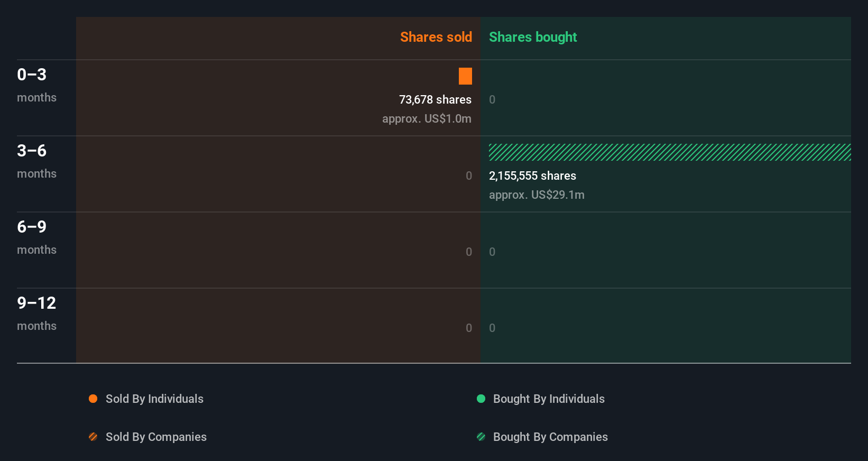Click the 2,155,555 shares value

[x=532, y=176]
